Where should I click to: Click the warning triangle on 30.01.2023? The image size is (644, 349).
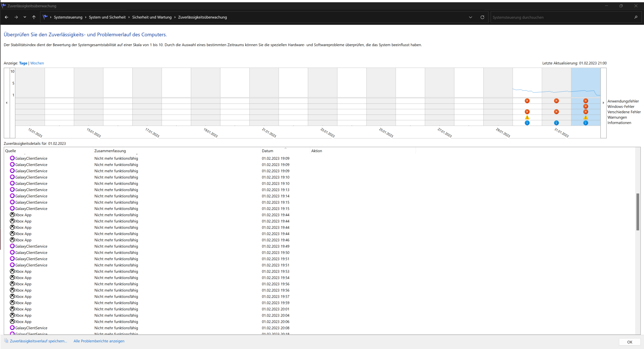point(527,117)
